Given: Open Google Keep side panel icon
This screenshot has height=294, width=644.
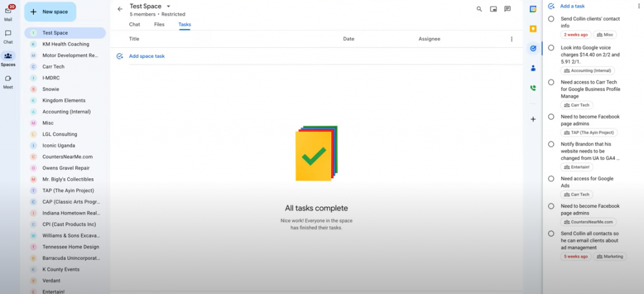Looking at the screenshot, I should (x=533, y=28).
